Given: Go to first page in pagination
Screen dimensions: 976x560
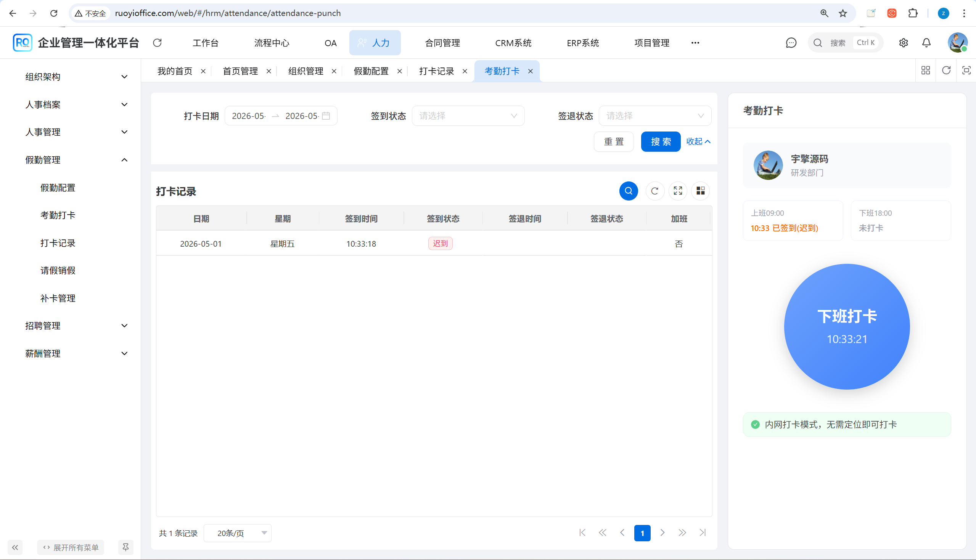Looking at the screenshot, I should 582,533.
